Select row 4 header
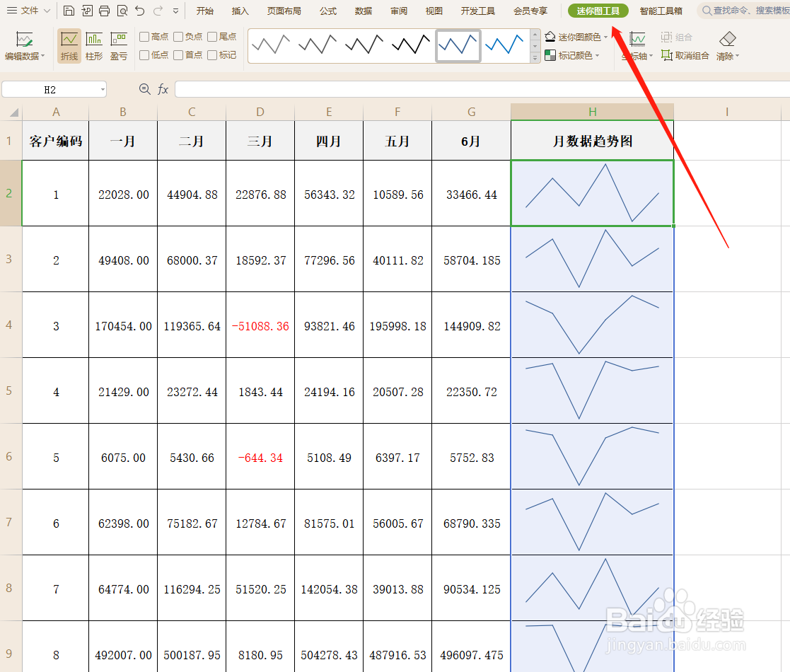Image resolution: width=790 pixels, height=672 pixels. click(x=9, y=325)
